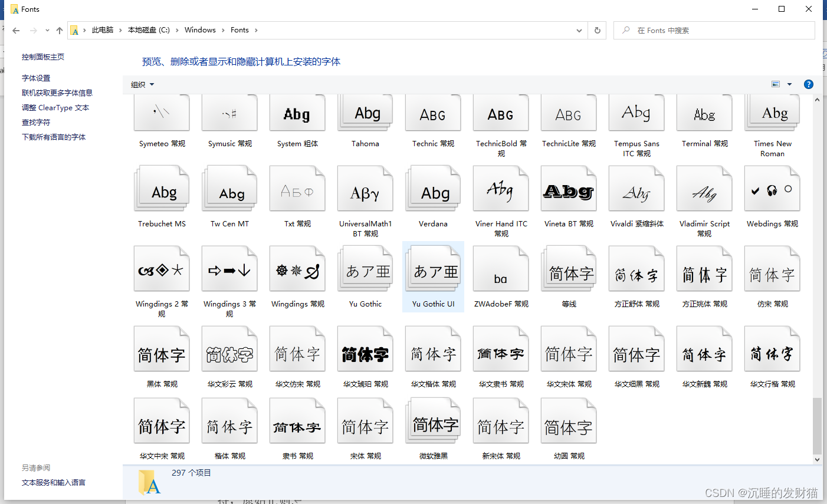
Task: Select the TechnicLite font icon
Action: point(569,113)
